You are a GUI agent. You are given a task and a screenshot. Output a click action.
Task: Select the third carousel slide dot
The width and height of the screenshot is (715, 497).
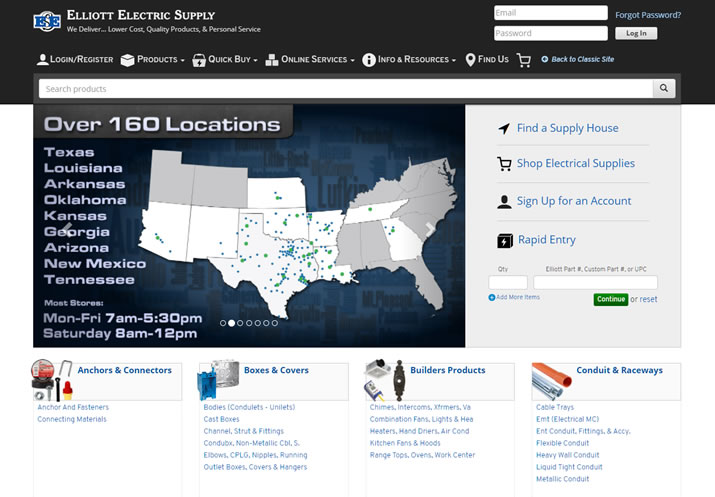tap(240, 323)
